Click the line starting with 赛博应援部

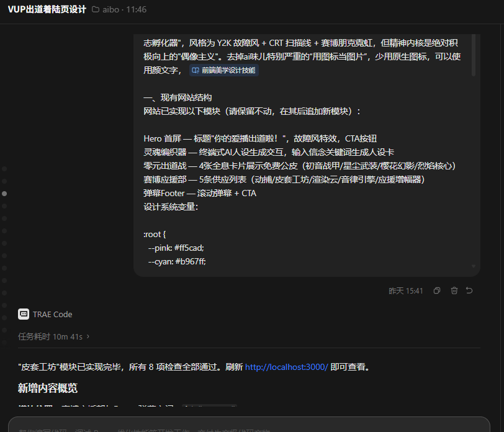[284, 179]
